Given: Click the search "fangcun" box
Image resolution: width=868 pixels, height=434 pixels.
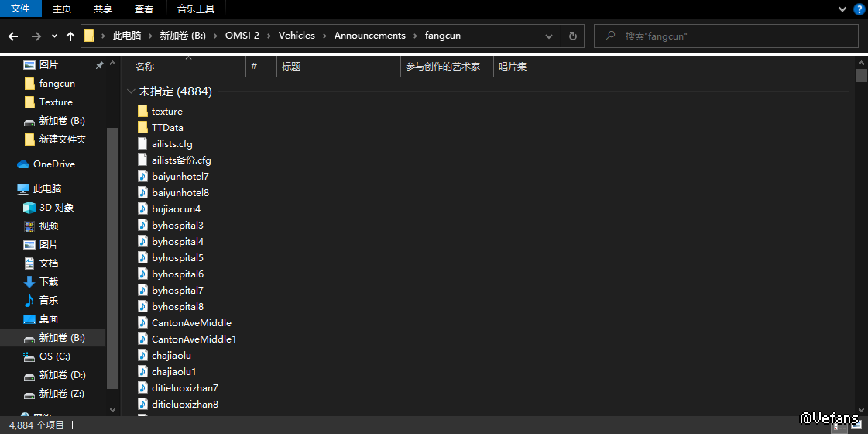Looking at the screenshot, I should tap(726, 36).
